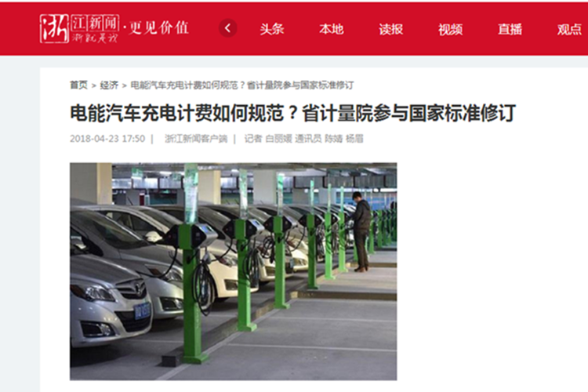Viewport: 588px width, 392px height.
Task: Go to the 视频 section
Action: pyautogui.click(x=450, y=29)
